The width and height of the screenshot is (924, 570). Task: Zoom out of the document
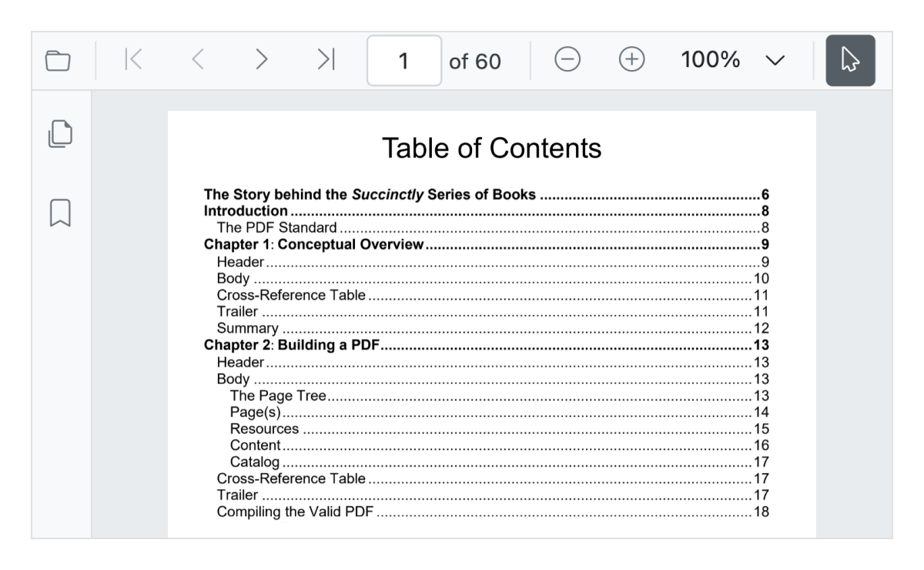tap(567, 59)
